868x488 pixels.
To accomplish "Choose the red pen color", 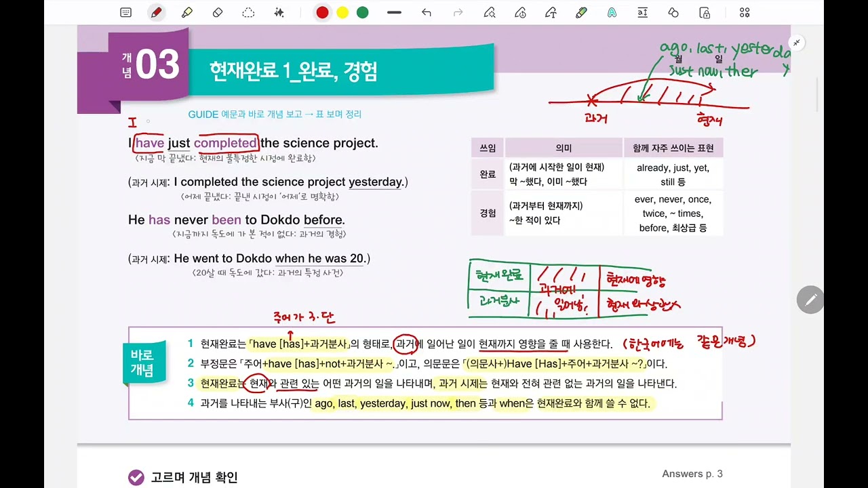I will (322, 12).
